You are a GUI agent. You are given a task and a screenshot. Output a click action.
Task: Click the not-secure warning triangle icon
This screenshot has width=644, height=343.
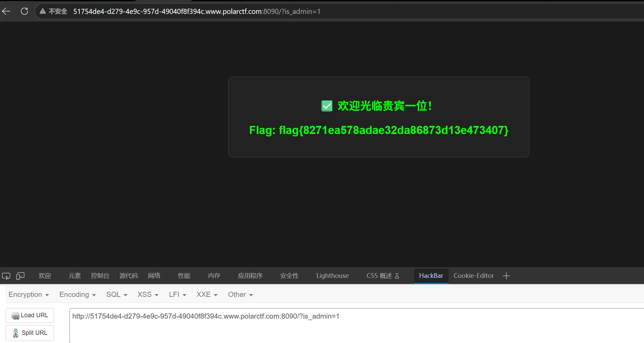[x=43, y=11]
